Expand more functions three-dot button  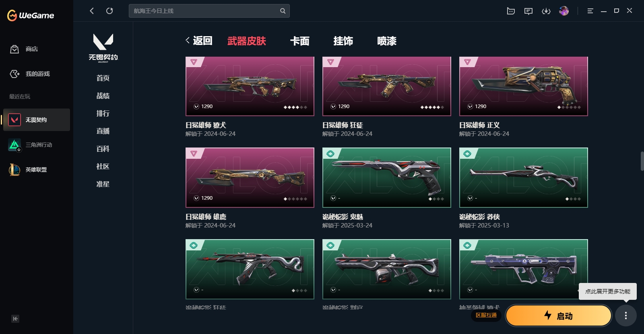pos(625,316)
